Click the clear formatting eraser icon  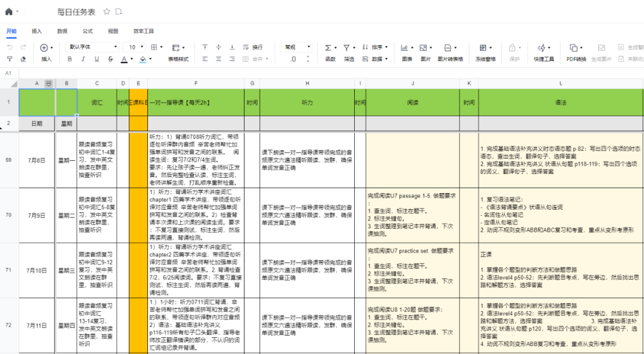23,59
